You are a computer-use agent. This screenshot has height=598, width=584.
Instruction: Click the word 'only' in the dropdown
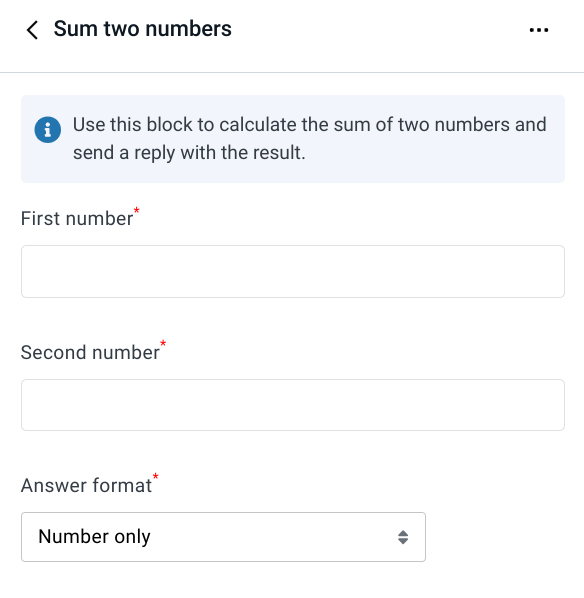pyautogui.click(x=132, y=537)
